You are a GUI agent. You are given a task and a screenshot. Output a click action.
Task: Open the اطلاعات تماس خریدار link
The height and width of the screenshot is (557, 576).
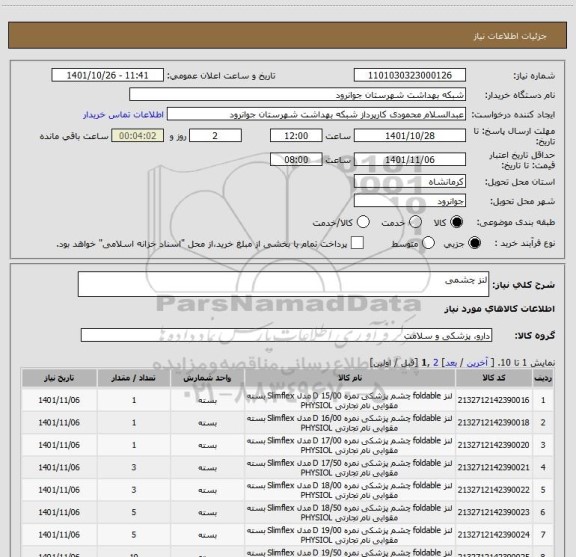(123, 115)
